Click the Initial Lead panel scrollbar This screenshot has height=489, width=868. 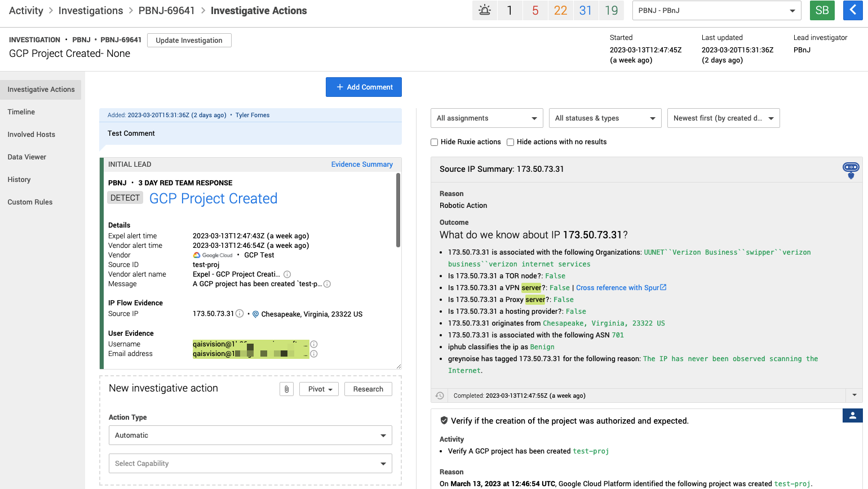pyautogui.click(x=398, y=210)
